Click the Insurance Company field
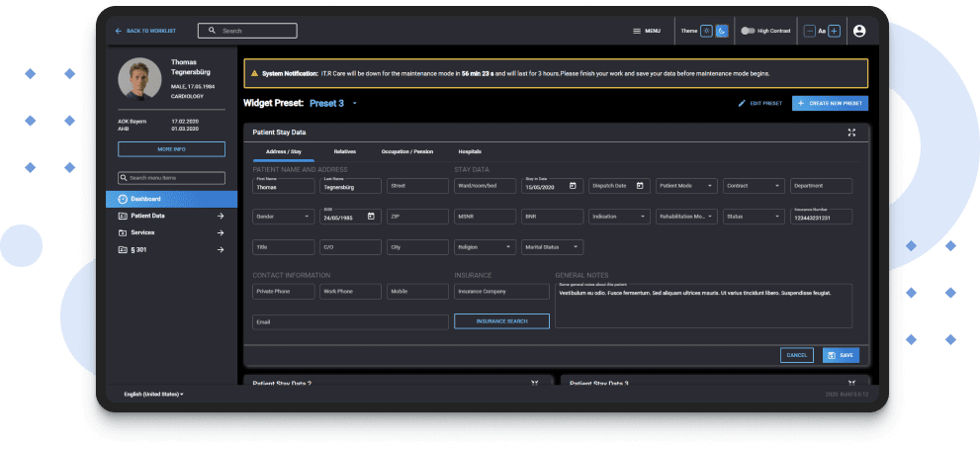 [502, 292]
